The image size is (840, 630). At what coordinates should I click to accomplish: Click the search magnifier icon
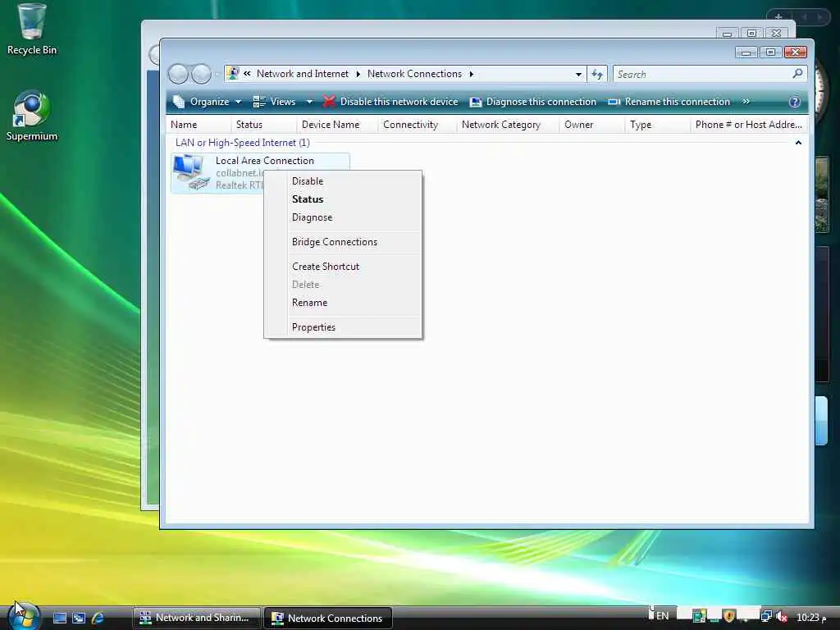pyautogui.click(x=797, y=73)
